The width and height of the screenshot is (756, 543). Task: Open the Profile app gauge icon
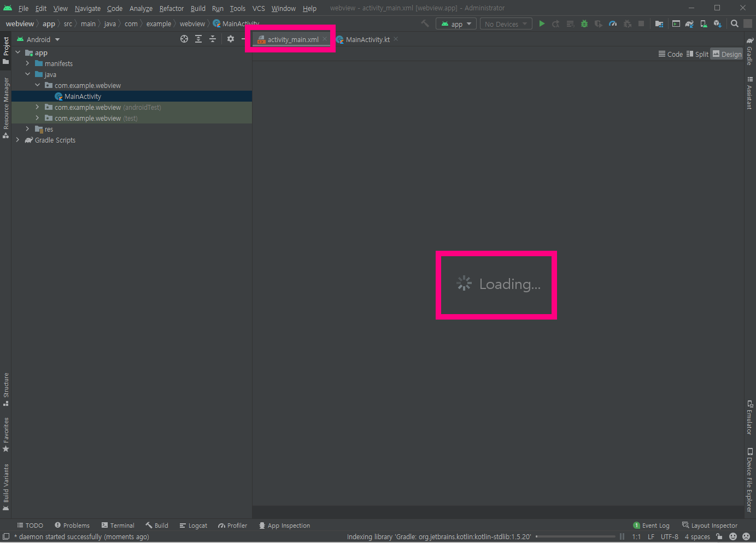[613, 23]
